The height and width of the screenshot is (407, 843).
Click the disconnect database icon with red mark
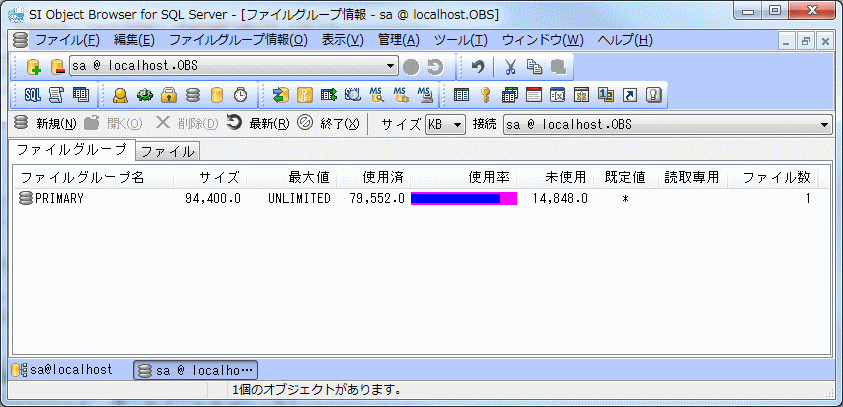(57, 67)
